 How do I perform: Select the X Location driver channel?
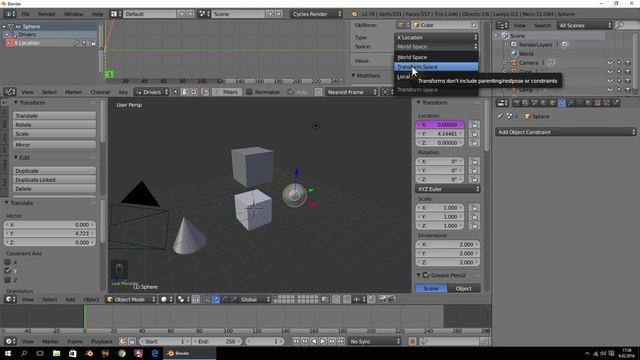(x=28, y=43)
